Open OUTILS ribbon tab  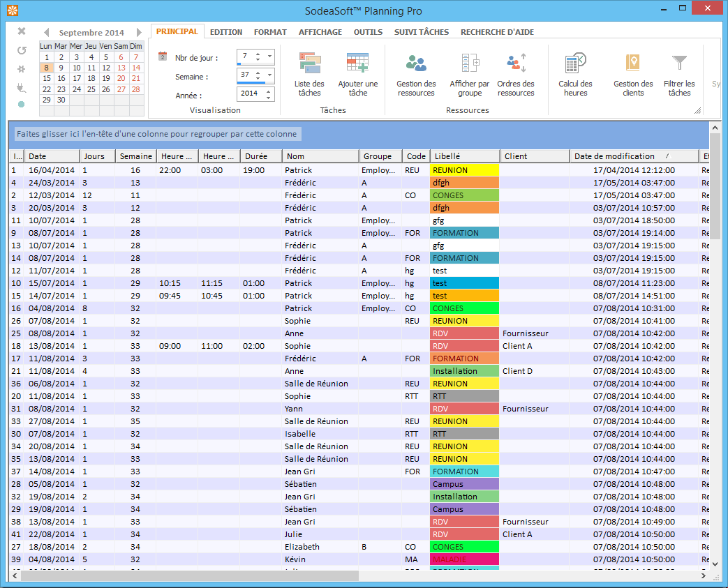point(368,32)
